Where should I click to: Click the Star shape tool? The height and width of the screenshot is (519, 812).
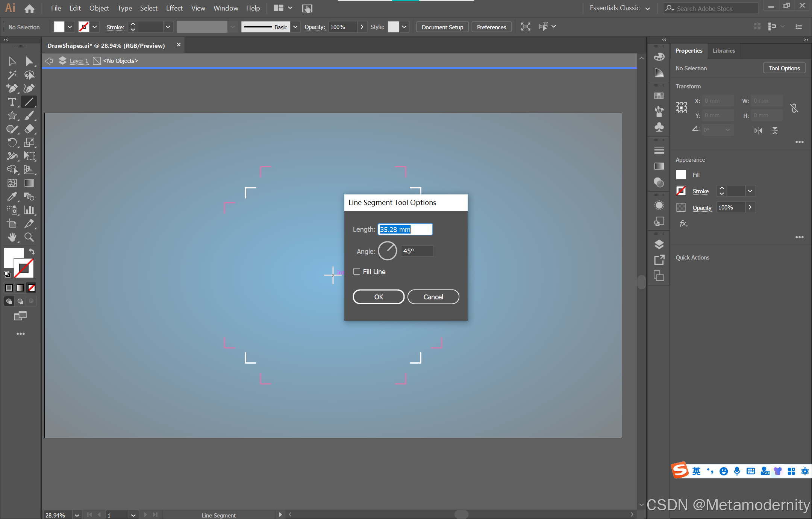tap(12, 115)
